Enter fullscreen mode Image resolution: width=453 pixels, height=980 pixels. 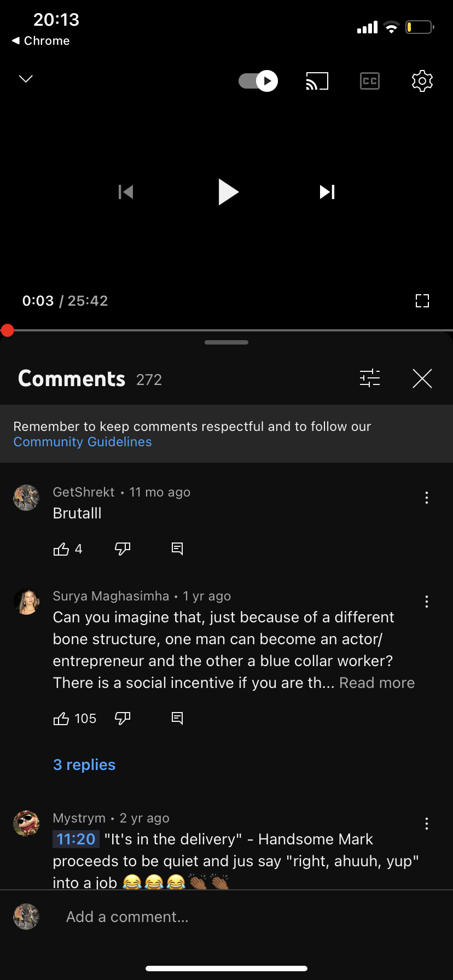point(422,301)
